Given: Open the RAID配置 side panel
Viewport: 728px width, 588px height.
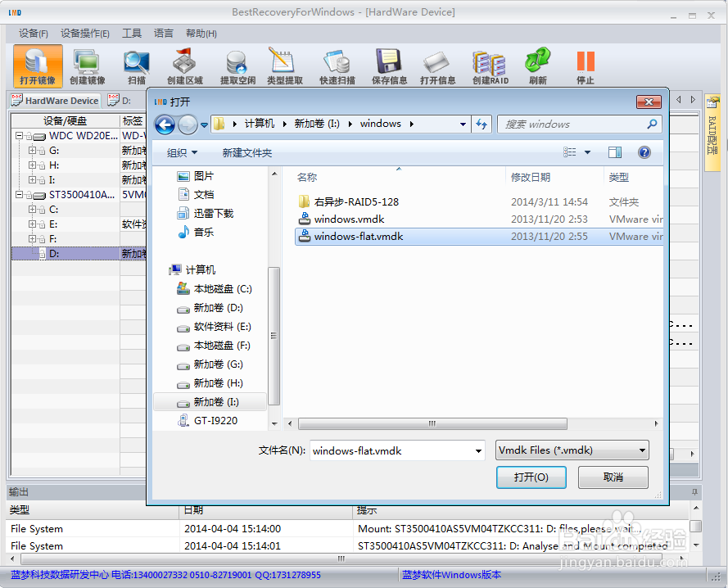Looking at the screenshot, I should pyautogui.click(x=712, y=133).
